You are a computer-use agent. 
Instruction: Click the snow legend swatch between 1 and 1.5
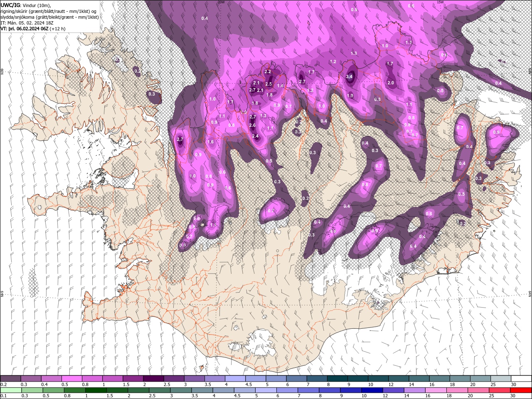point(112,379)
